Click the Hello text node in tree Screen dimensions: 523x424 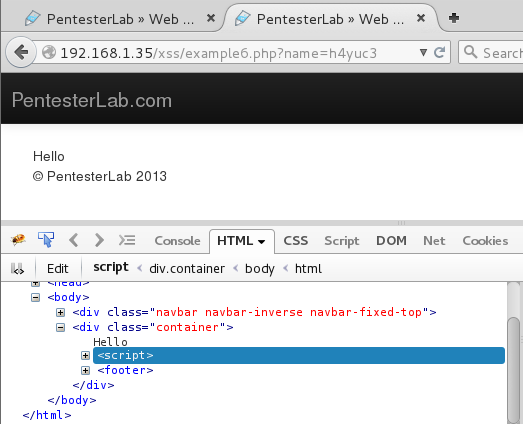[x=110, y=342]
